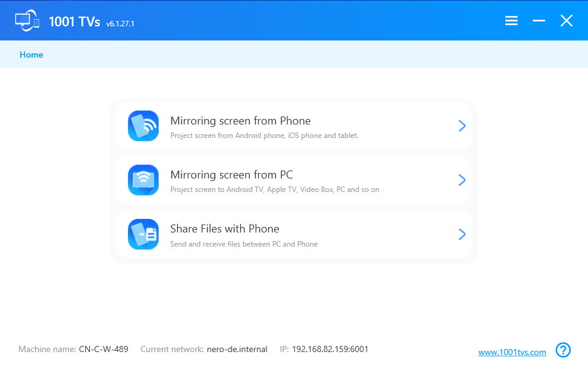Image resolution: width=588 pixels, height=368 pixels.
Task: Click version label v6.1.27.1
Action: [x=120, y=24]
